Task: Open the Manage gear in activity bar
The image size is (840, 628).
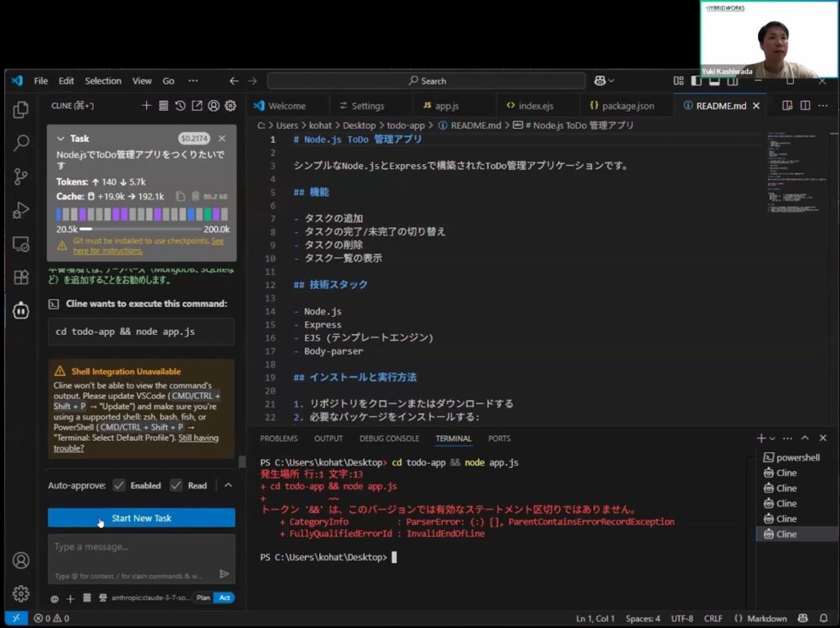Action: [x=21, y=594]
